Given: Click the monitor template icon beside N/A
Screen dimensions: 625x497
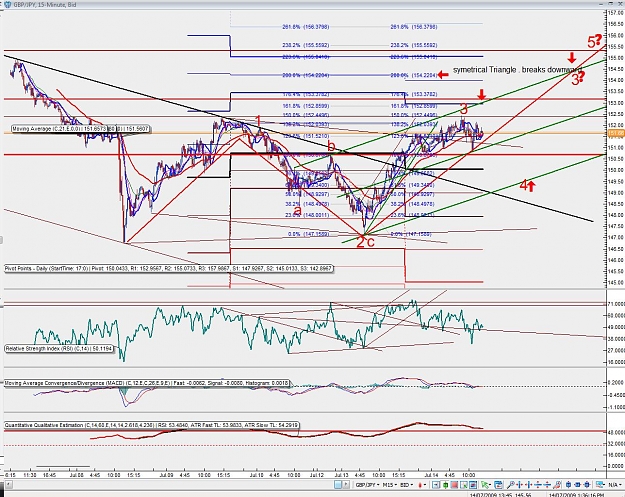Looking at the screenshot, I should 601,485.
